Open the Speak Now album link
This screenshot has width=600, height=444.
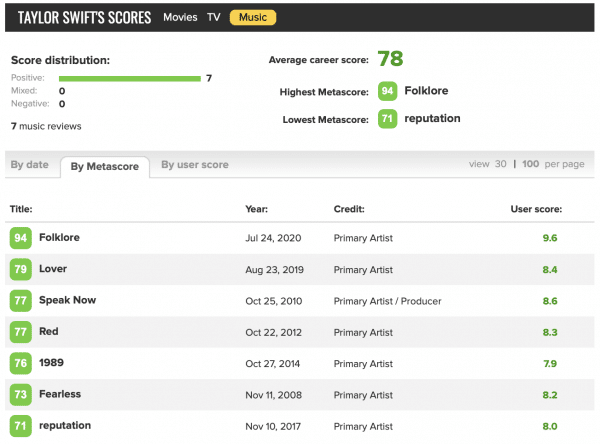(x=67, y=300)
